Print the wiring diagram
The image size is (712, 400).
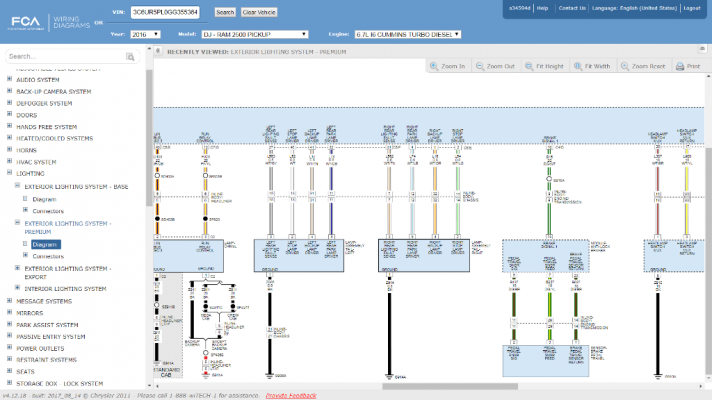coord(687,66)
